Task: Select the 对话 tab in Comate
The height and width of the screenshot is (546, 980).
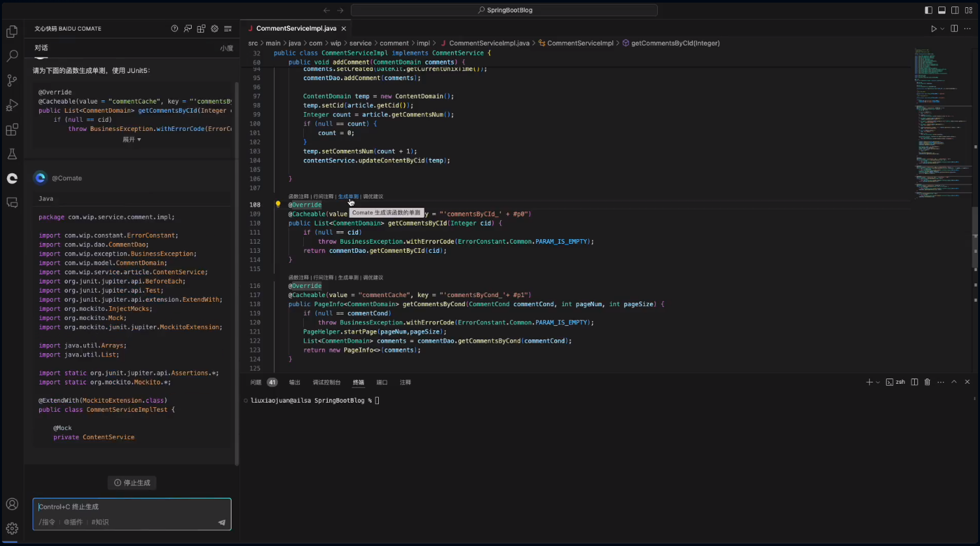Action: [x=41, y=48]
